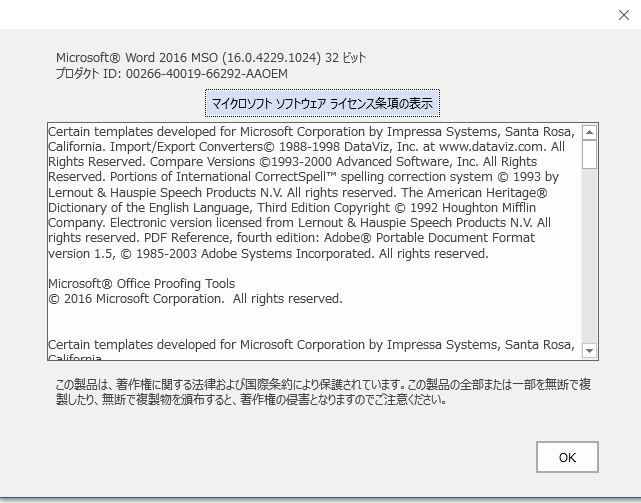
Task: Open マイクロソフト ソフトウェア ライセンス条項の表示
Action: point(322,103)
